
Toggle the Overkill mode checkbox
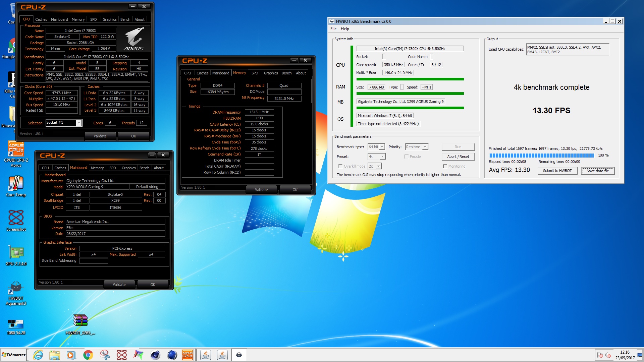[x=340, y=166]
